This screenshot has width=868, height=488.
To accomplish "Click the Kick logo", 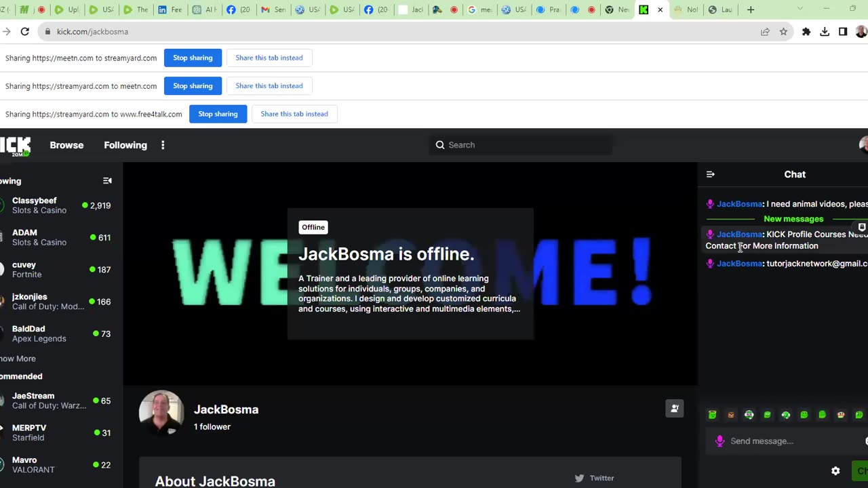I will coord(15,145).
